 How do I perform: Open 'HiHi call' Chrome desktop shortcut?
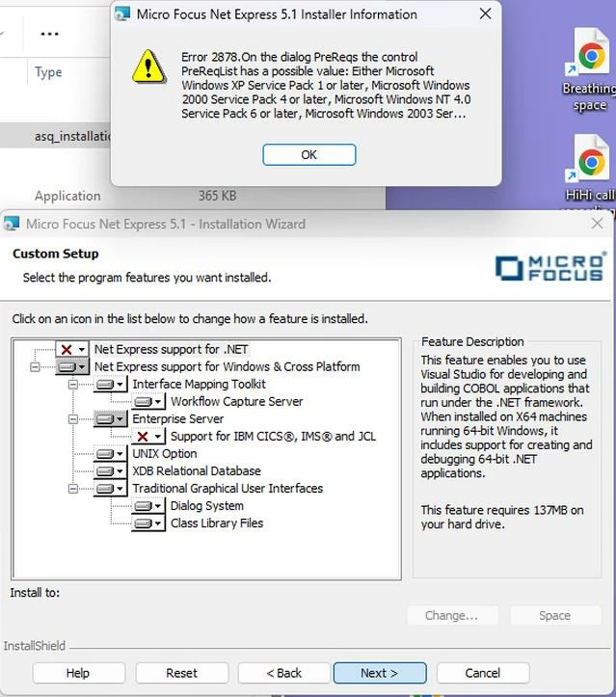coord(591,169)
